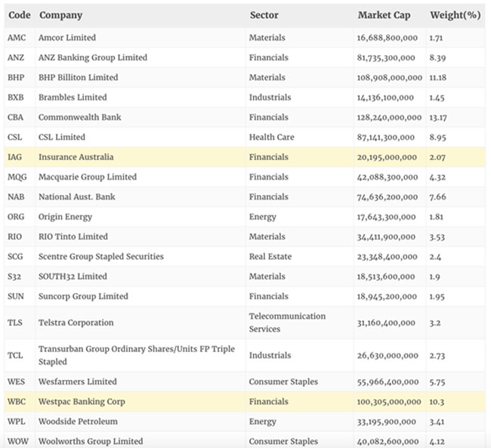Select the highlighted Westpac Banking Corp row

coord(82,402)
